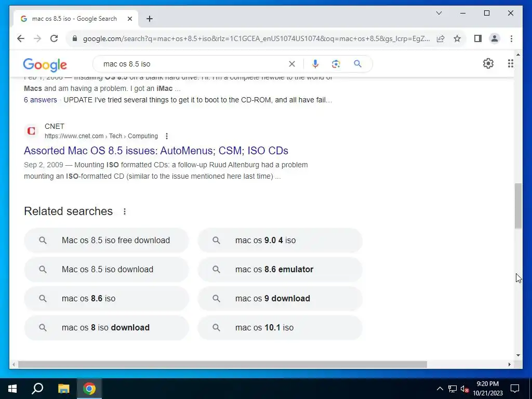This screenshot has height=399, width=532.
Task: Click the address bar URL
Action: coord(256,38)
